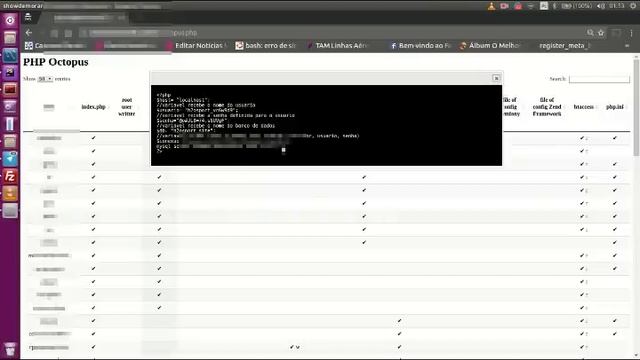Open the sound volume indicator
This screenshot has height=360, width=640.
pyautogui.click(x=601, y=6)
